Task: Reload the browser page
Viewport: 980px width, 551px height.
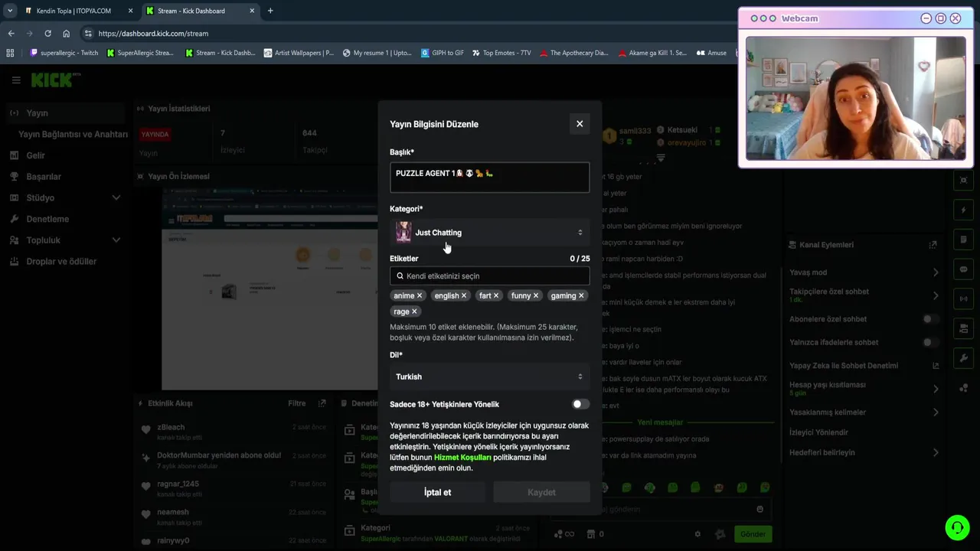Action: pyautogui.click(x=47, y=34)
